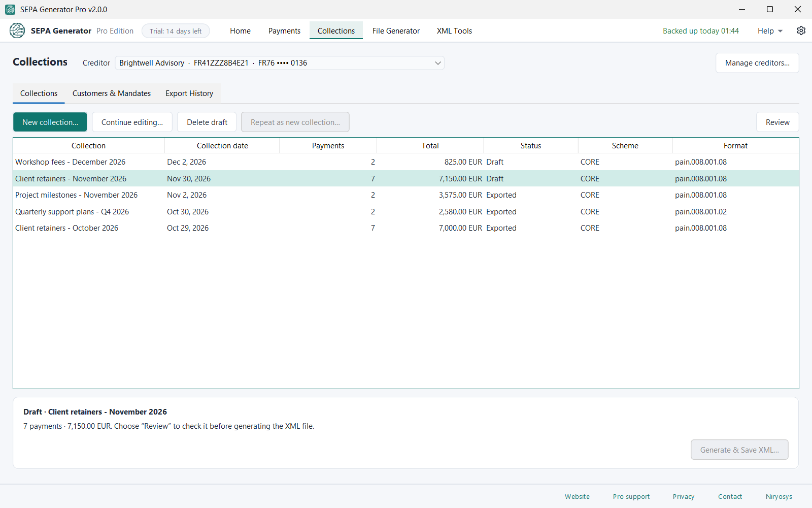Open the Creditor selection combo box
812x508 pixels.
click(x=280, y=63)
